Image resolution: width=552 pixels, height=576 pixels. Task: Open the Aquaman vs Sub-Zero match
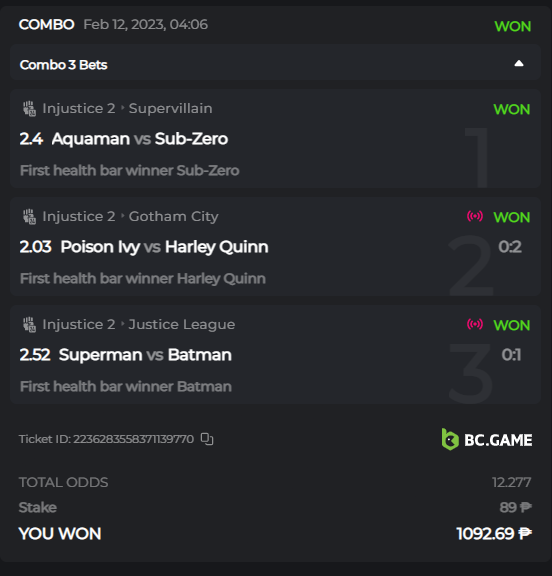[x=140, y=139]
